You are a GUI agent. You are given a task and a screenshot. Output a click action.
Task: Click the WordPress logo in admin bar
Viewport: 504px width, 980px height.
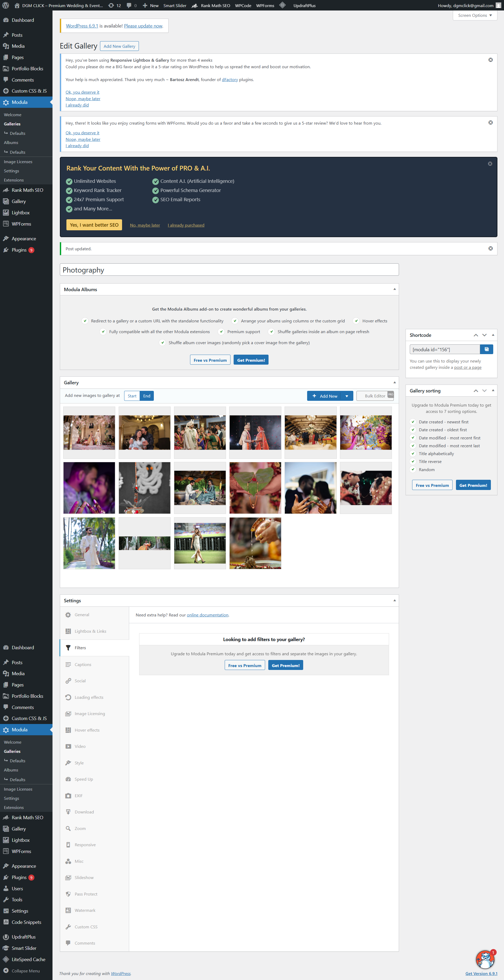point(6,5)
